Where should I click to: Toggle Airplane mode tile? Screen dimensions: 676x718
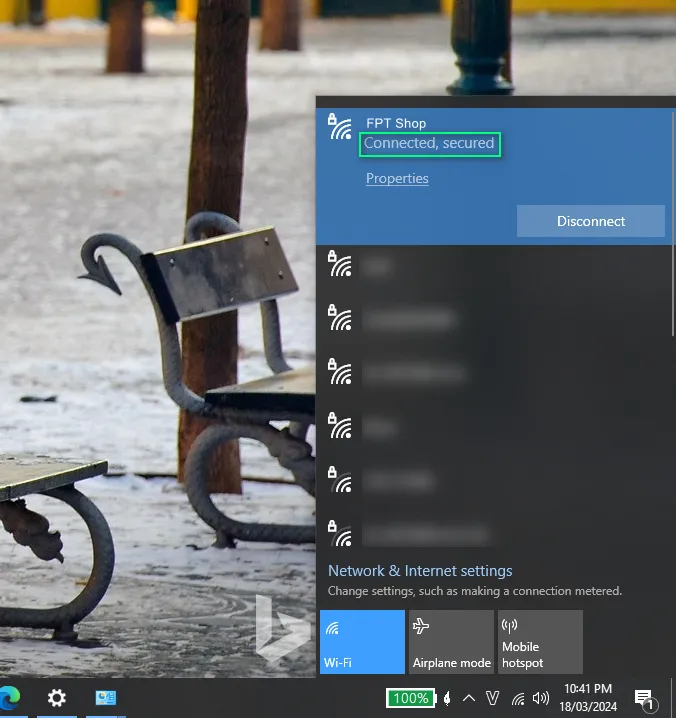[x=451, y=641]
